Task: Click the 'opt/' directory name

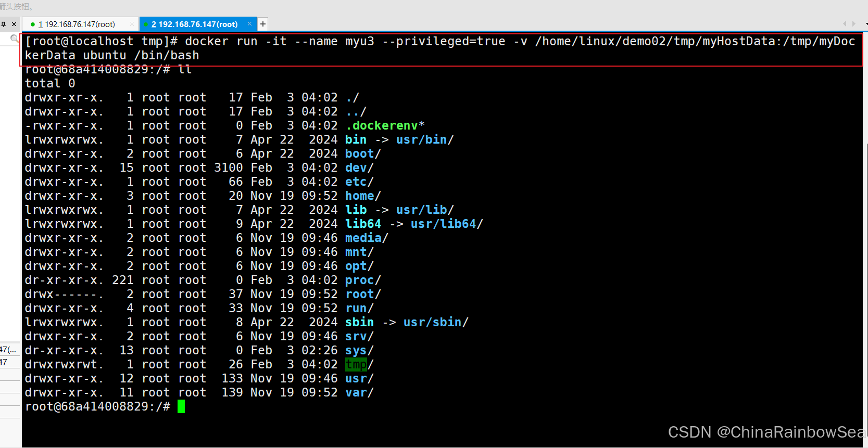Action: pyautogui.click(x=359, y=266)
